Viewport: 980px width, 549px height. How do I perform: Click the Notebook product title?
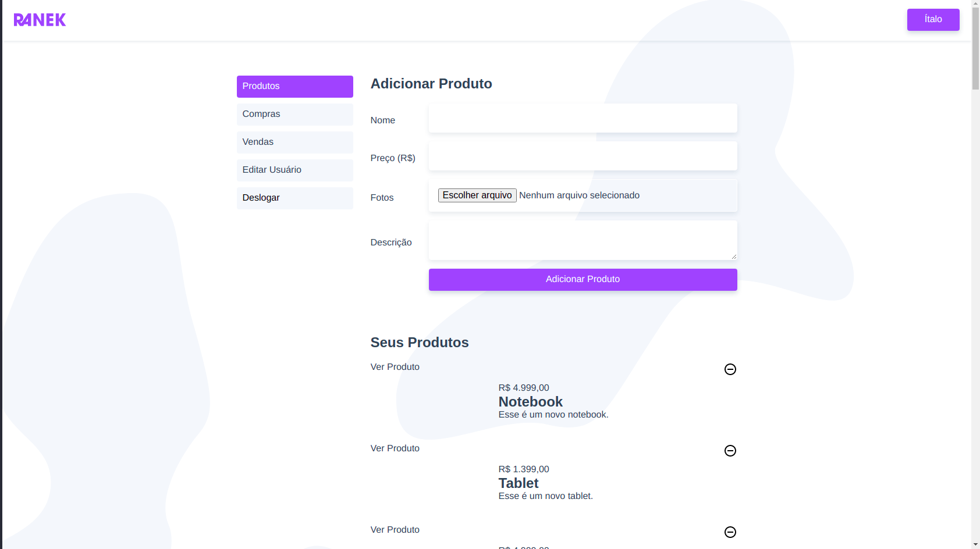click(531, 402)
